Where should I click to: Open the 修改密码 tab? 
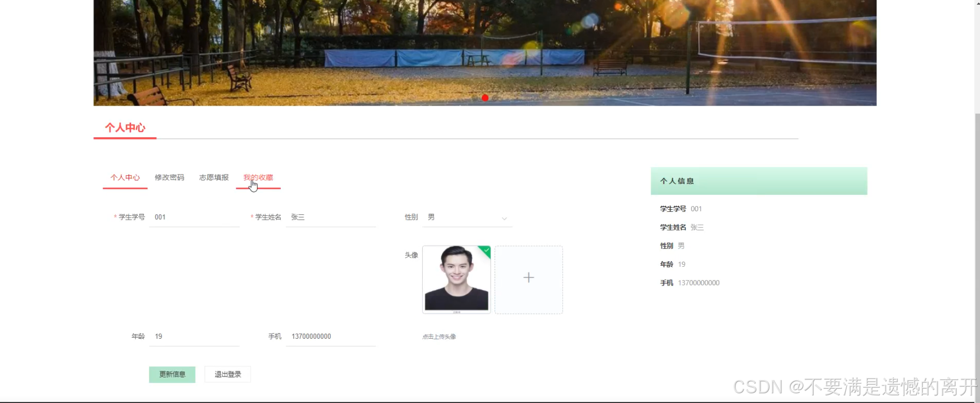[x=169, y=178]
